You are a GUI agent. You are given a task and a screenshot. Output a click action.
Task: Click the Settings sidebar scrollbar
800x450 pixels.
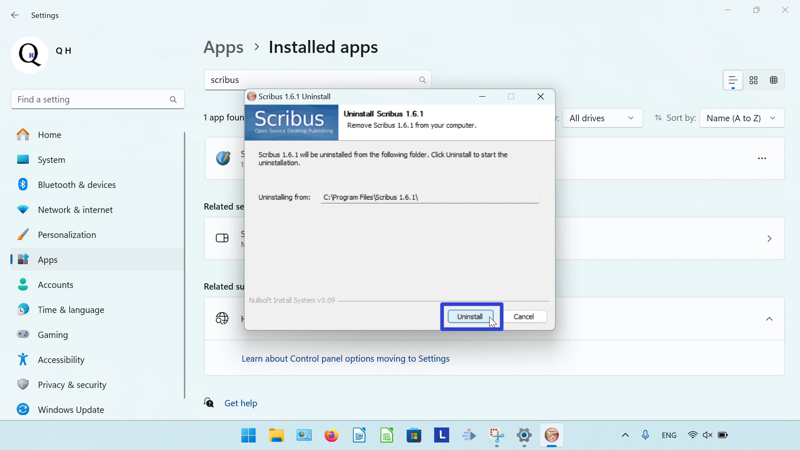tap(184, 265)
